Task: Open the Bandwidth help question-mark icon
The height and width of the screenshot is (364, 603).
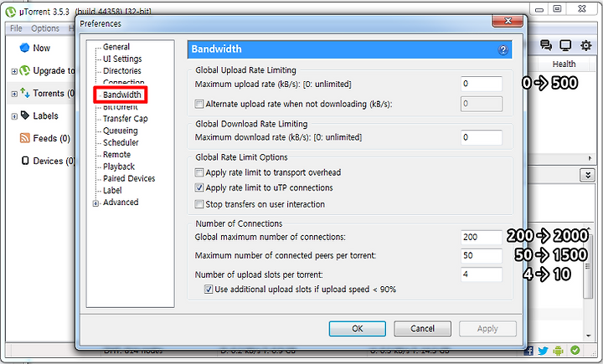Action: tap(502, 50)
